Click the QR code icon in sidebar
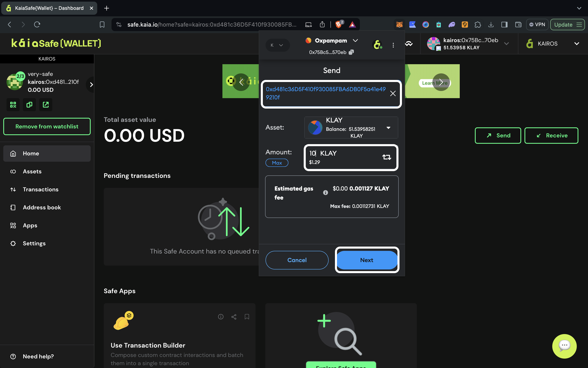 pyautogui.click(x=13, y=105)
